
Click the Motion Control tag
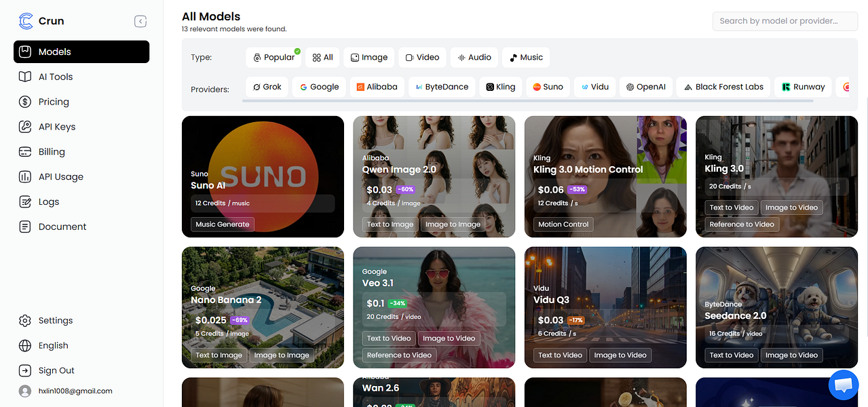coord(563,224)
